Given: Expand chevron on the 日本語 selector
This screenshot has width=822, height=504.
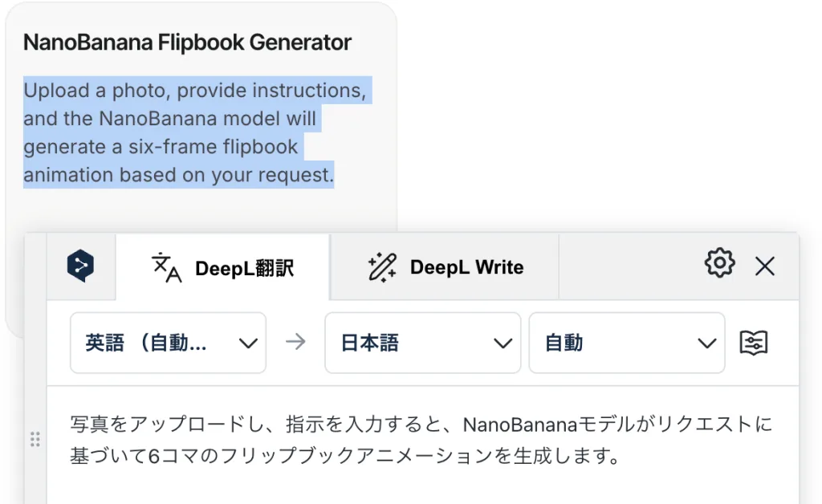Looking at the screenshot, I should click(503, 343).
